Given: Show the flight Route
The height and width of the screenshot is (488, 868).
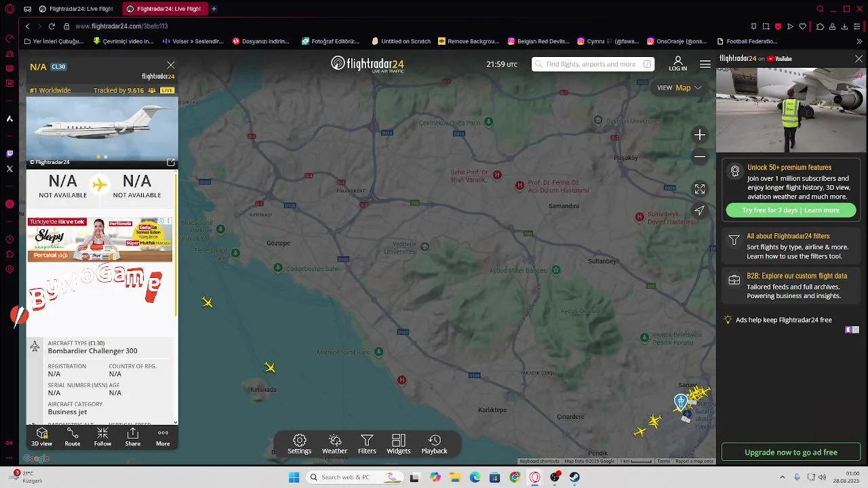Looking at the screenshot, I should click(x=73, y=437).
